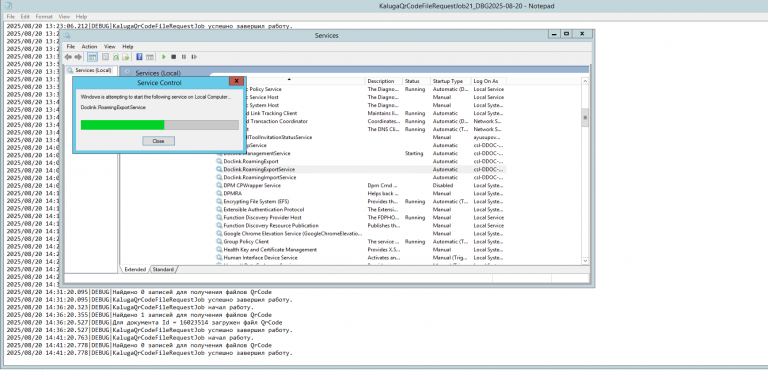Switch to the Standard tab

(163, 269)
